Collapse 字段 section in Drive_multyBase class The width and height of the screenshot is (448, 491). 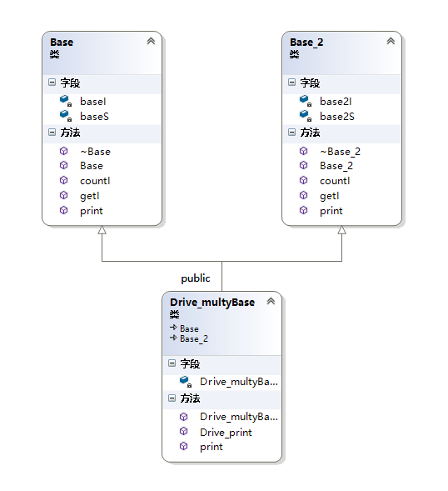172,363
